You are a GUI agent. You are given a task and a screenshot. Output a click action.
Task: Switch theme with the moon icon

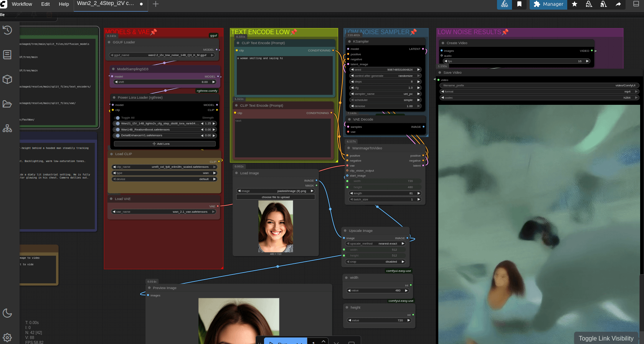coord(7,313)
